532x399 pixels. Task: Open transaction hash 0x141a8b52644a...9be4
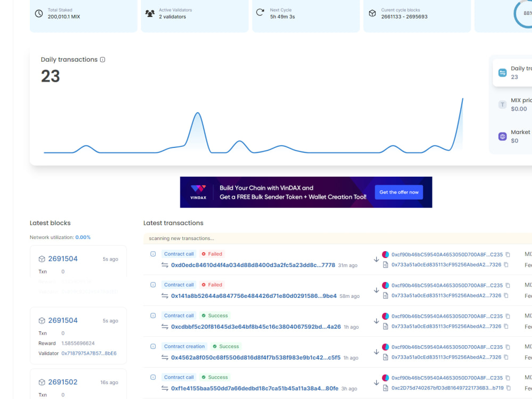(254, 296)
